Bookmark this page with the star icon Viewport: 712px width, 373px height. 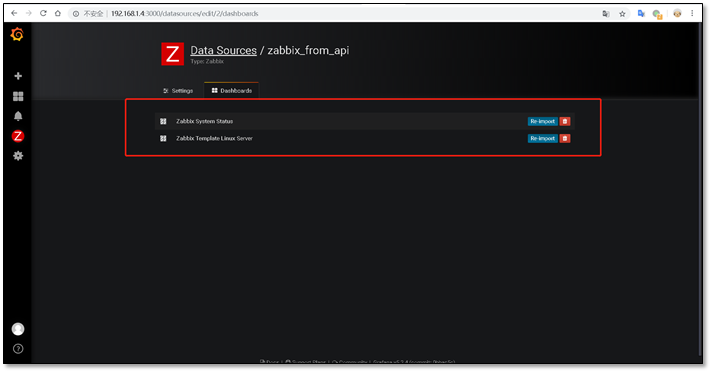[622, 14]
